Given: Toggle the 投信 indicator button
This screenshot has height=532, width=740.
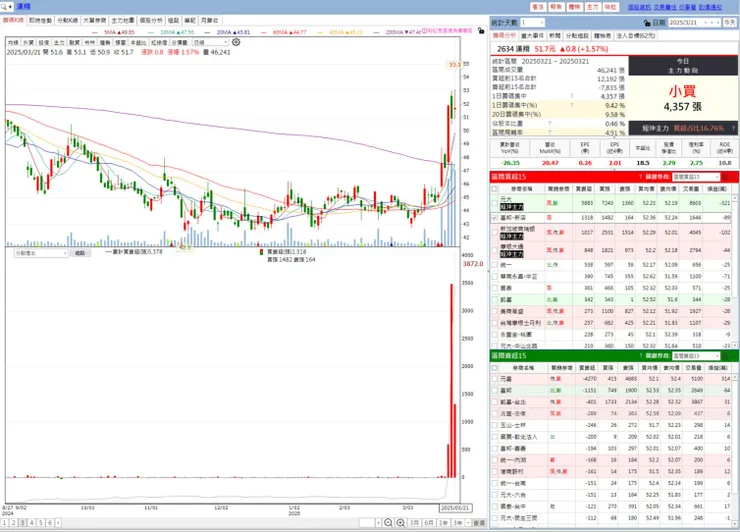Looking at the screenshot, I should coord(43,42).
